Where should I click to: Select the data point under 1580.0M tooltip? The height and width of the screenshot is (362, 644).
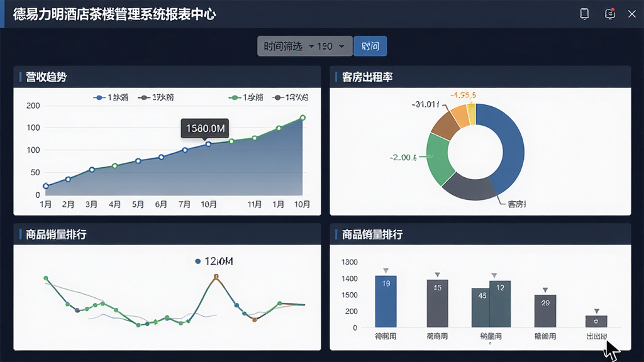coord(208,144)
